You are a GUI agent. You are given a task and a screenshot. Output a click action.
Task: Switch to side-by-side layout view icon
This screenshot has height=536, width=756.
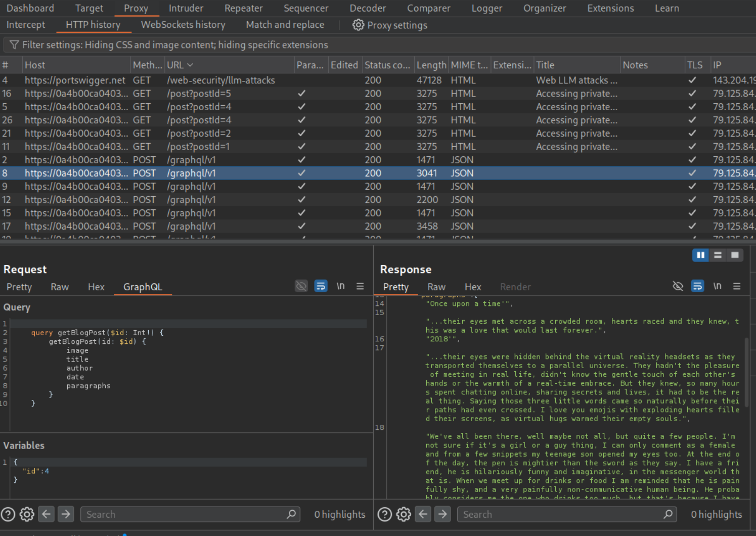[700, 255]
